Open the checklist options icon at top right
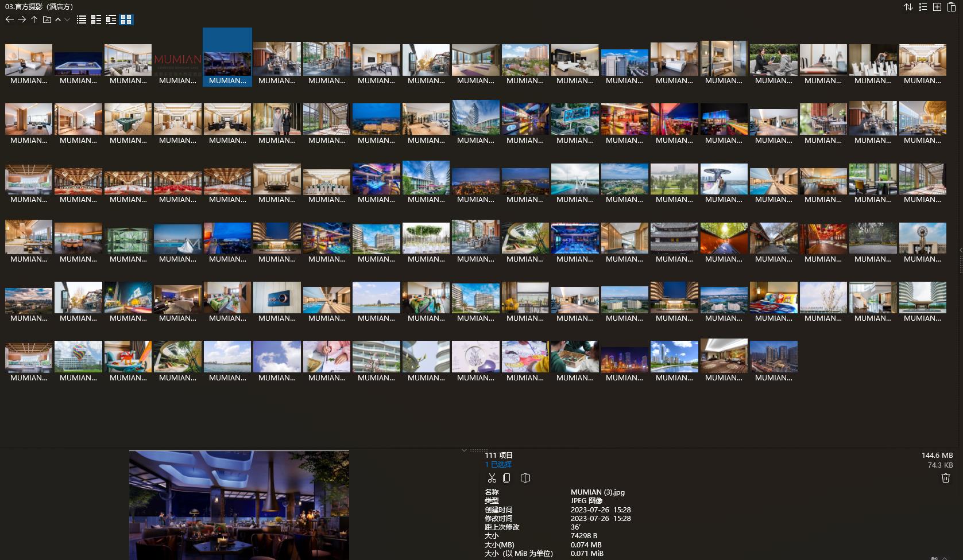Screen dimensions: 963x560 coord(922,7)
